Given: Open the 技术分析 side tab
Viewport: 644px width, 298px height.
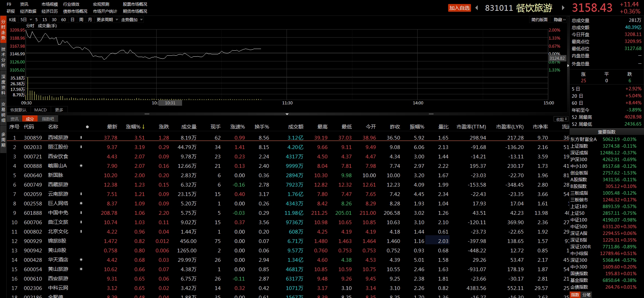Looking at the screenshot, I should [3, 57].
